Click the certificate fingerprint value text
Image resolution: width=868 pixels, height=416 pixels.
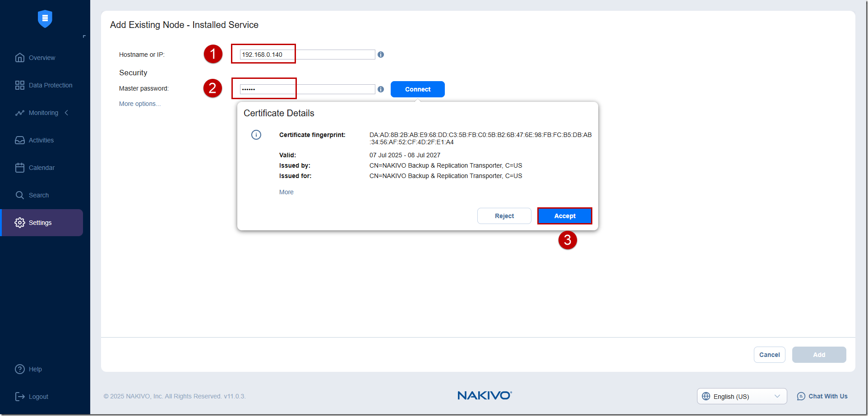(480, 138)
